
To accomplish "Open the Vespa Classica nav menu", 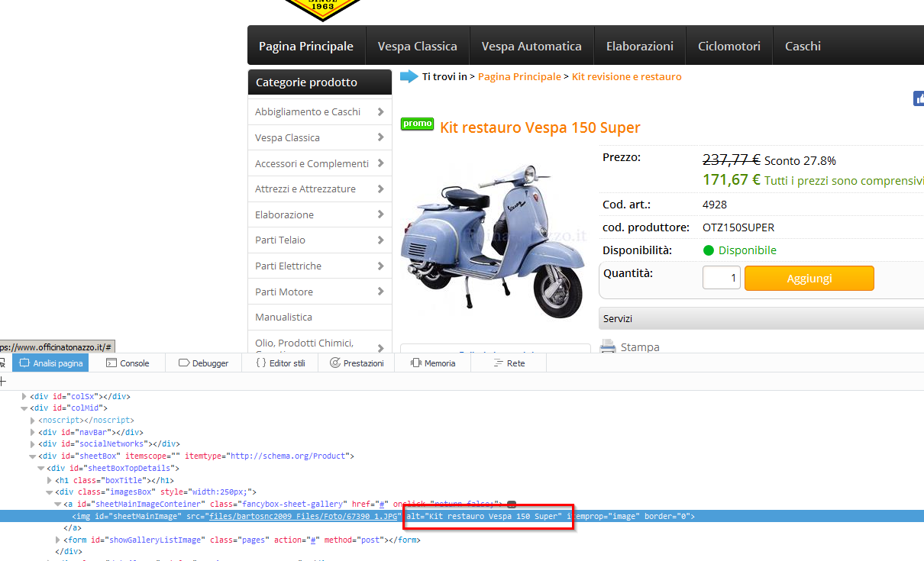I will [418, 46].
